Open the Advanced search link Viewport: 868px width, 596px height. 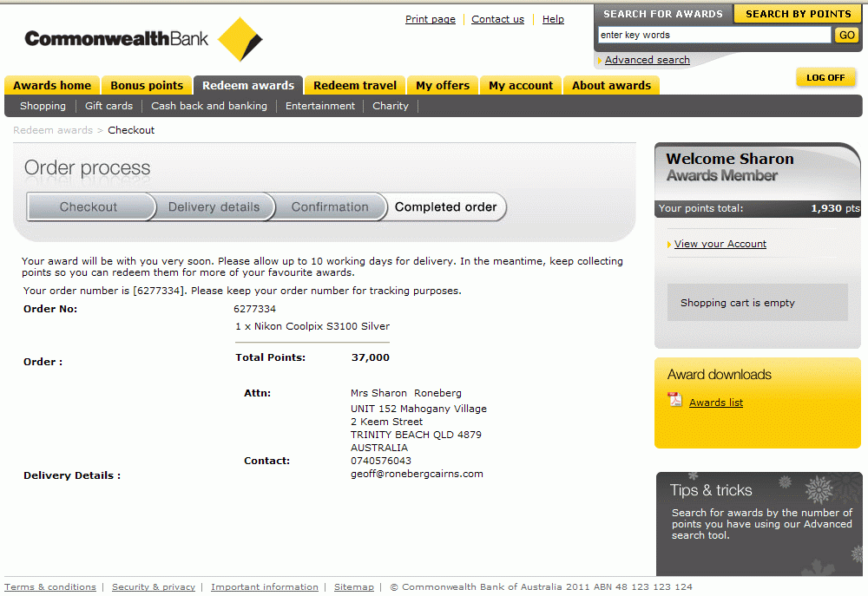648,60
